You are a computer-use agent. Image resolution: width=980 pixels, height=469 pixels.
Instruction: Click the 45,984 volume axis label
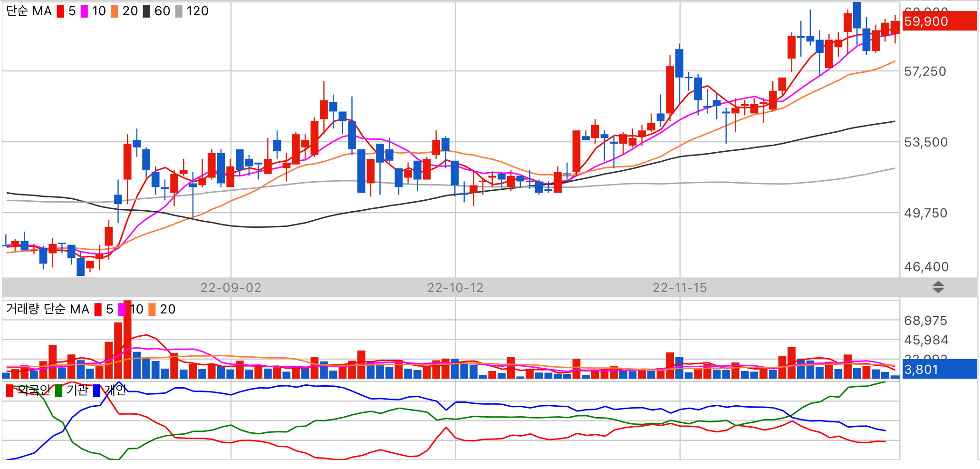click(x=926, y=340)
